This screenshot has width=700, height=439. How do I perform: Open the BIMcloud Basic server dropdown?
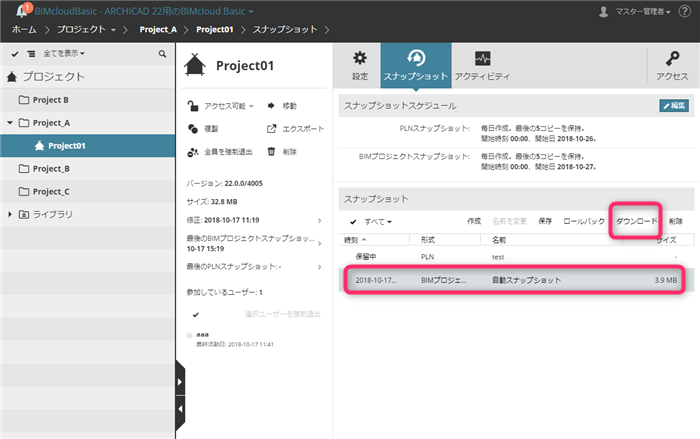coord(144,11)
